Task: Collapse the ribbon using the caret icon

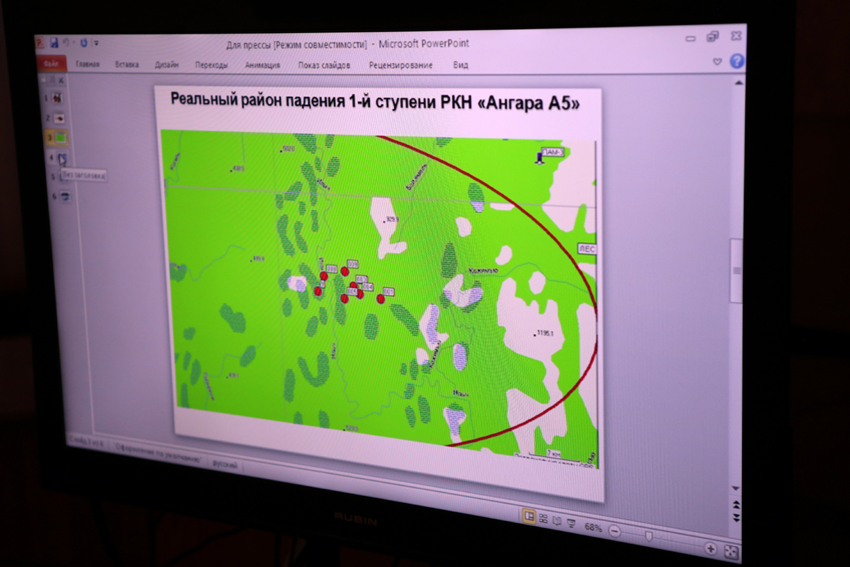Action: pyautogui.click(x=717, y=61)
